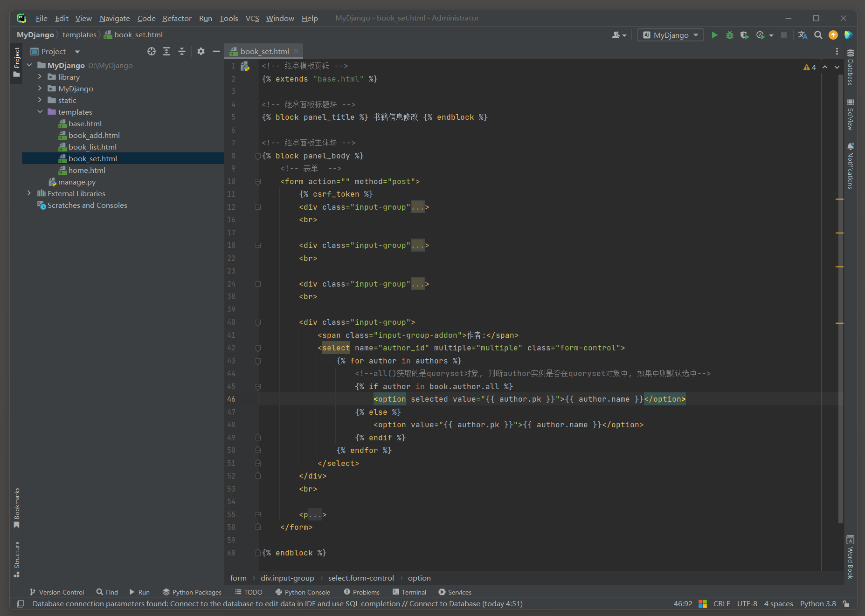Open the Python Console tool window

pos(303,592)
